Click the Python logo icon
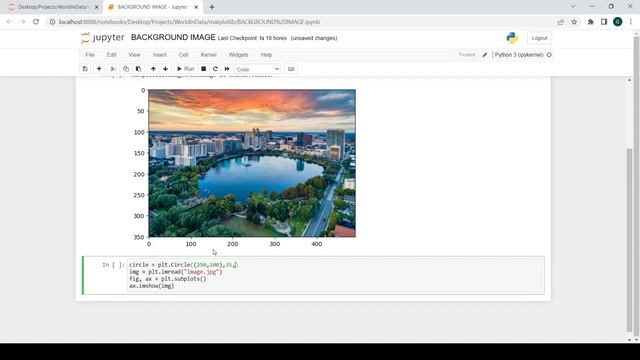The height and width of the screenshot is (360, 640). [x=512, y=38]
